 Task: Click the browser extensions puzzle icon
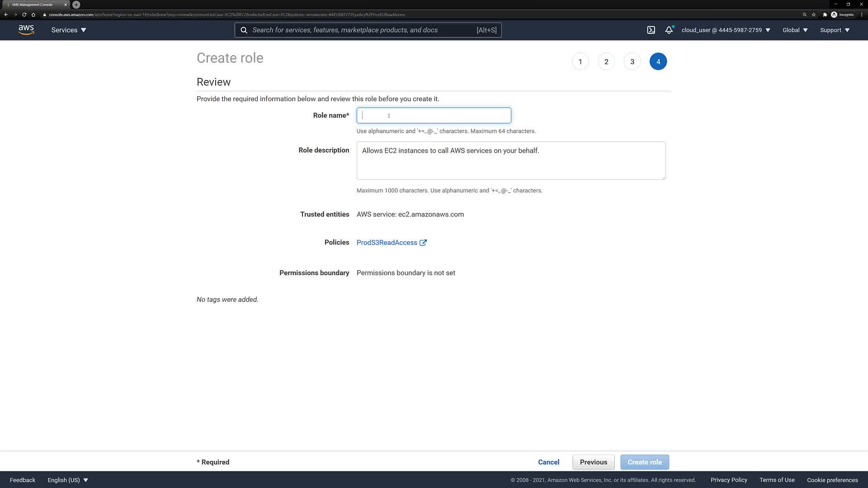click(825, 14)
